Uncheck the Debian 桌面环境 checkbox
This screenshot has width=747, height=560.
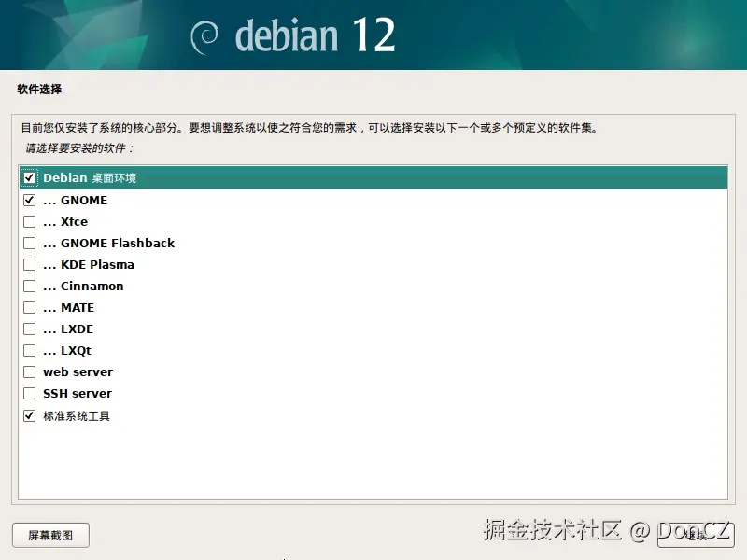(x=30, y=178)
